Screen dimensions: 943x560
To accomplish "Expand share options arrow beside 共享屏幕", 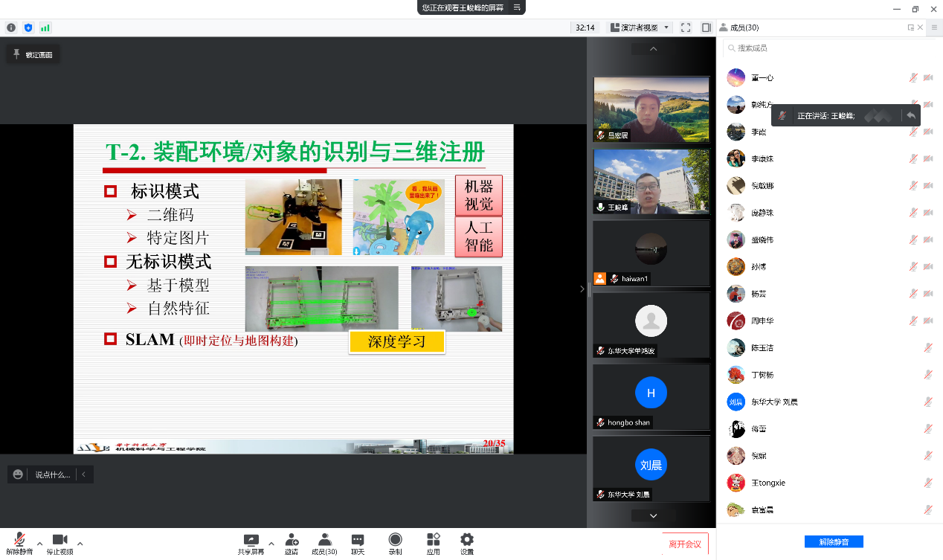I will click(271, 543).
